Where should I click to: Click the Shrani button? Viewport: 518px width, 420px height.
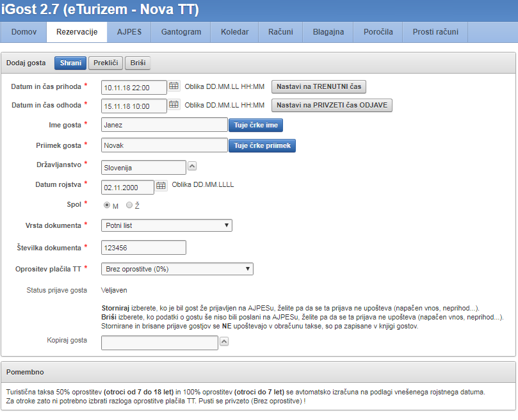[x=70, y=63]
